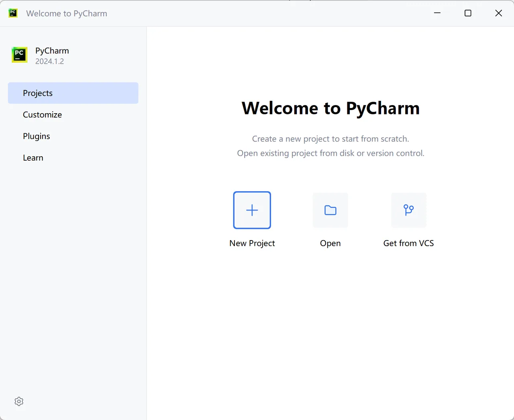514x420 pixels.
Task: Maximize the Welcome to PyCharm window
Action: point(468,13)
